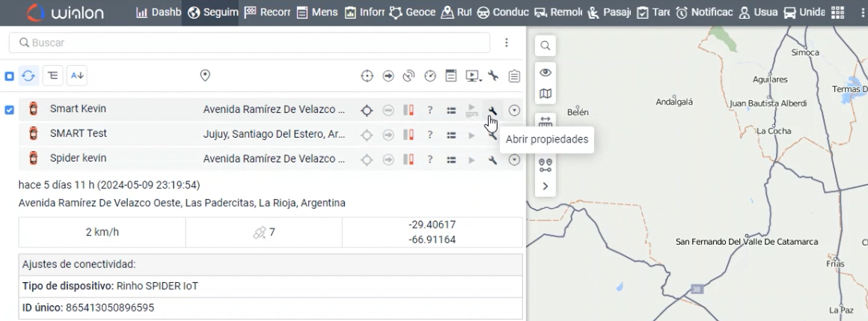Toggle map tracking for SMART Test
868x321 pixels.
[x=367, y=135]
